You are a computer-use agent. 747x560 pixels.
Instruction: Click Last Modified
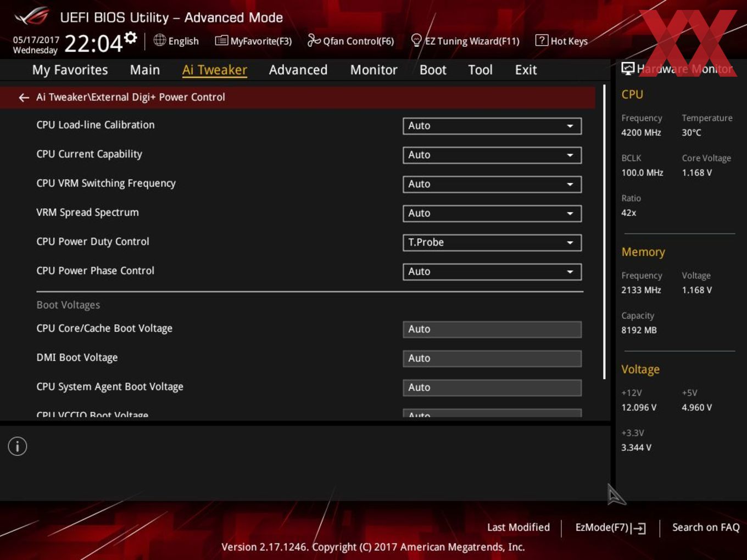point(519,527)
